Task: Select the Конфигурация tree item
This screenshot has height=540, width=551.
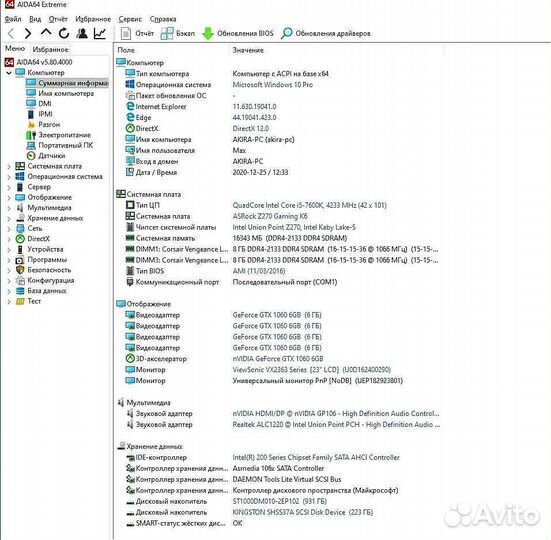Action: point(45,281)
